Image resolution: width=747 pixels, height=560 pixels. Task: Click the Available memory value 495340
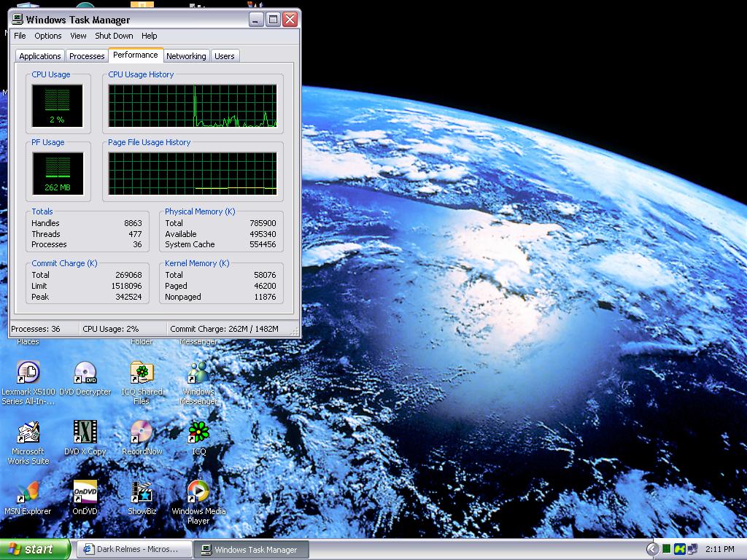[x=263, y=234]
